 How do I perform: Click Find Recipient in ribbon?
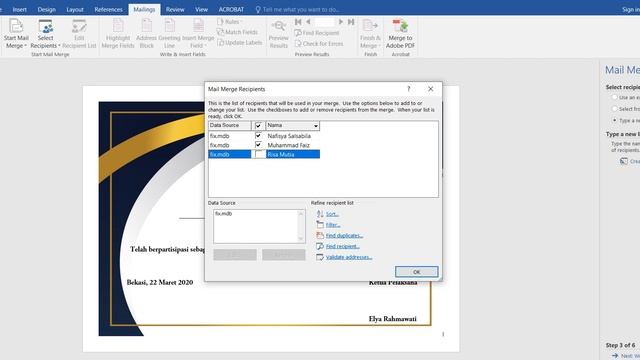[x=317, y=33]
